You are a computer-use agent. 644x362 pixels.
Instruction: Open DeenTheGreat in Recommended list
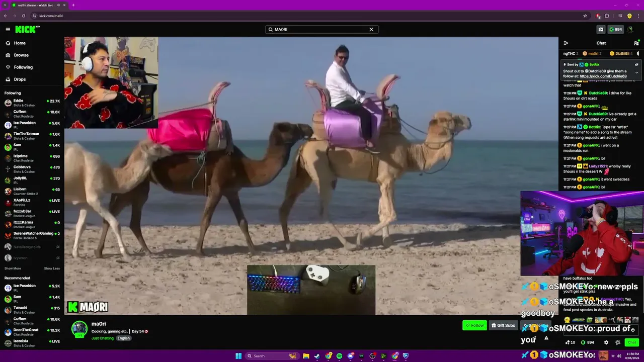tap(32, 332)
